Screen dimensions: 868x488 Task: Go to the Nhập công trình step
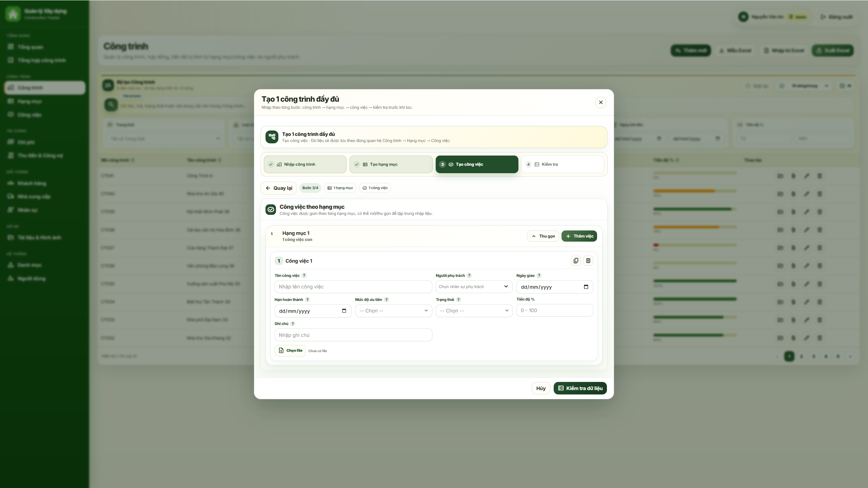pos(305,164)
